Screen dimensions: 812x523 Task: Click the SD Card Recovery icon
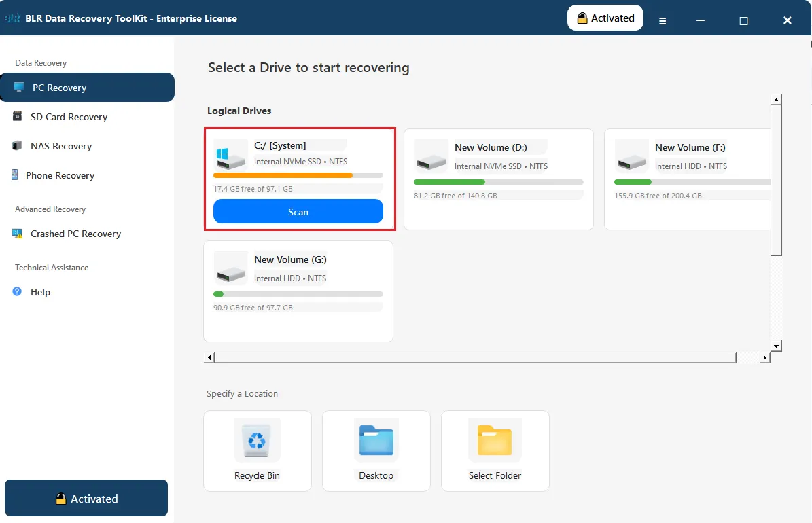point(17,117)
